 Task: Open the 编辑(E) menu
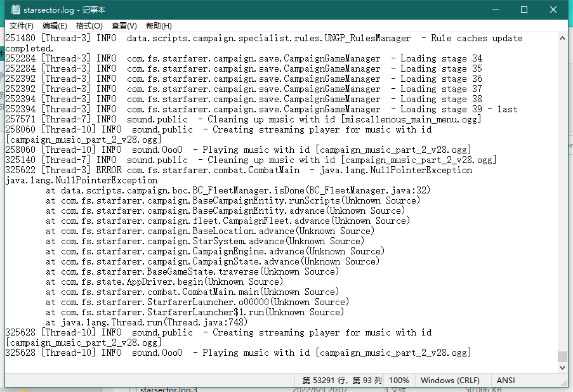[x=55, y=26]
